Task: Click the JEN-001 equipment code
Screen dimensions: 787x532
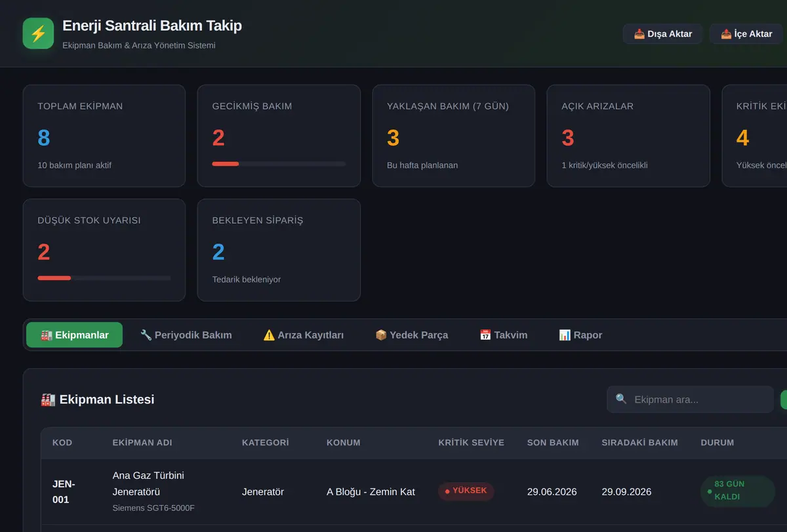Action: [x=64, y=492]
